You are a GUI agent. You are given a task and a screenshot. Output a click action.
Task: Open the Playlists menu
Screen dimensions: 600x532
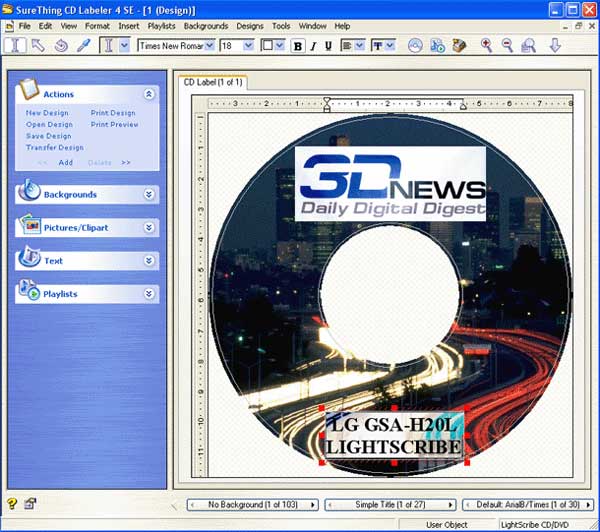pyautogui.click(x=161, y=26)
